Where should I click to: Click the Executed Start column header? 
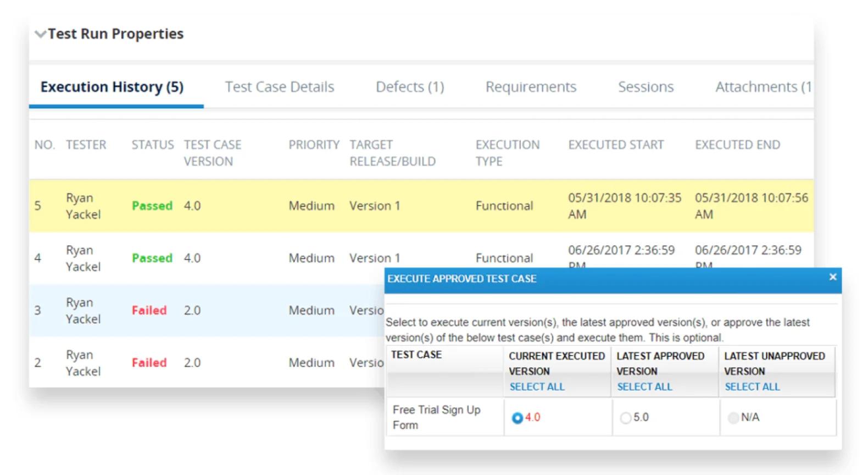(615, 145)
